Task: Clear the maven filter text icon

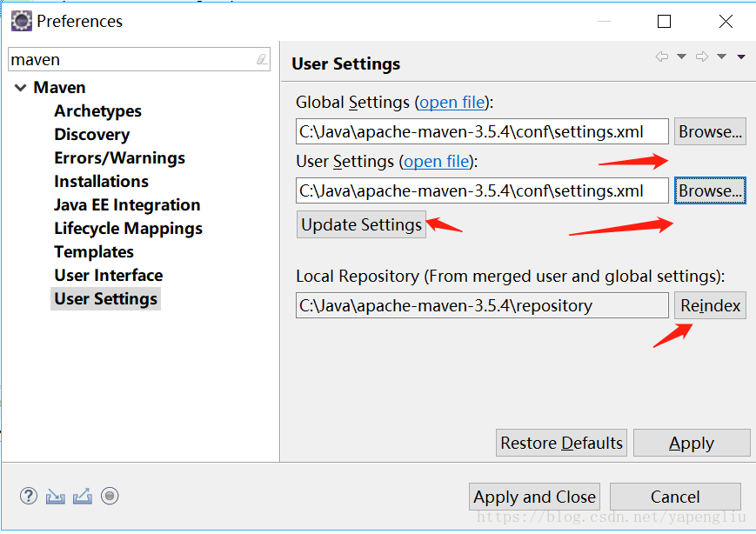Action: click(262, 59)
